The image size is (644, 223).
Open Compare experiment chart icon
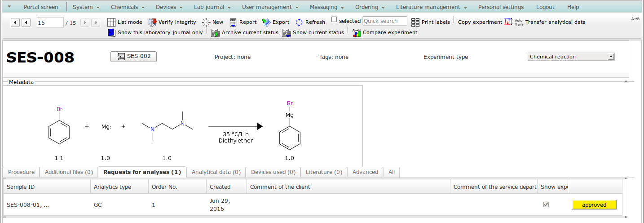click(357, 32)
